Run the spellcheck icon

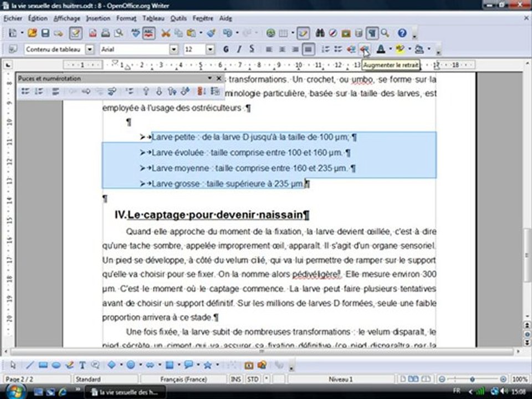135,33
